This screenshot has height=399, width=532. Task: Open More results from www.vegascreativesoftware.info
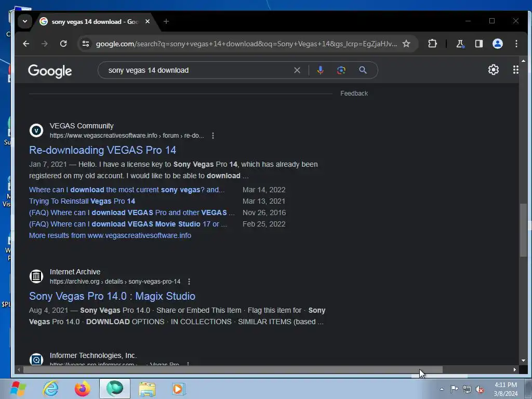tap(110, 235)
